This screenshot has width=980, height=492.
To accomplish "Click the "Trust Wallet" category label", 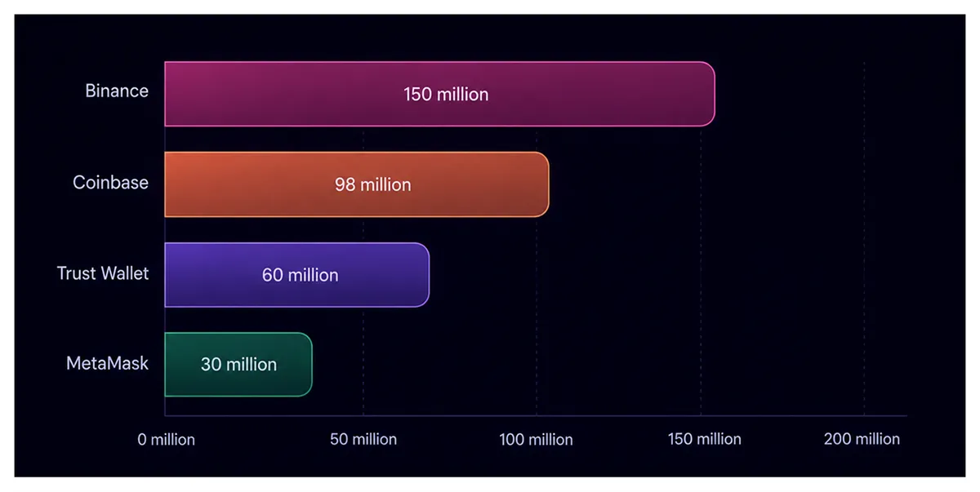I will pos(103,273).
